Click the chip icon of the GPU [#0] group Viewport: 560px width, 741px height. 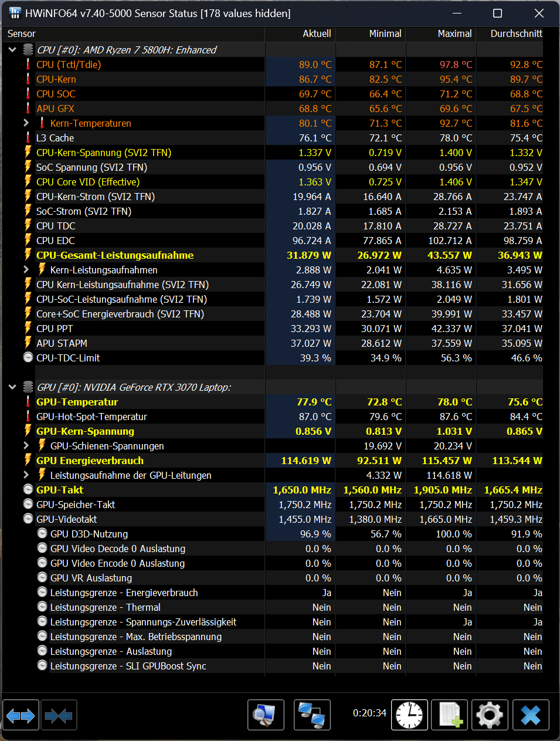tap(28, 387)
